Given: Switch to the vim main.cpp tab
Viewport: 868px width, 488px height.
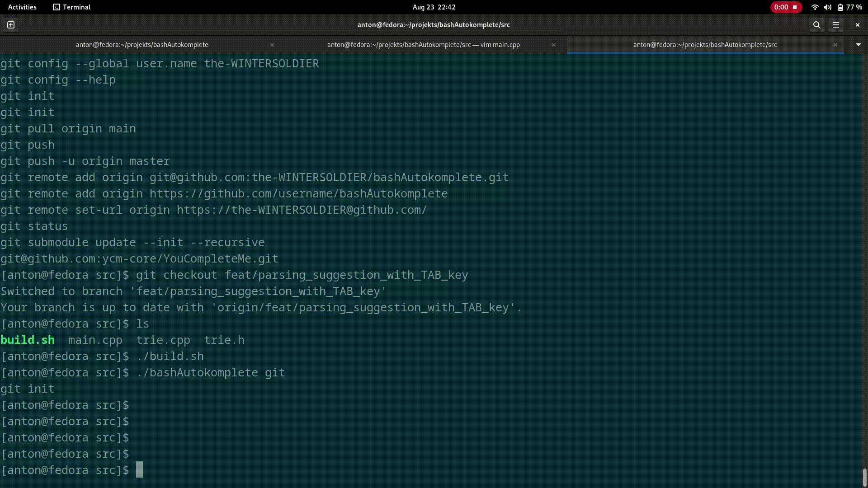Looking at the screenshot, I should pos(423,45).
